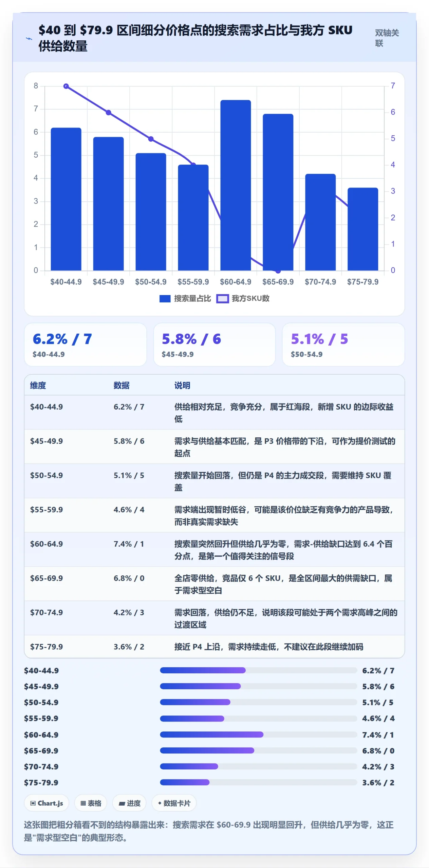429x868 pixels.
Task: Click the 进度 tag
Action: [129, 803]
